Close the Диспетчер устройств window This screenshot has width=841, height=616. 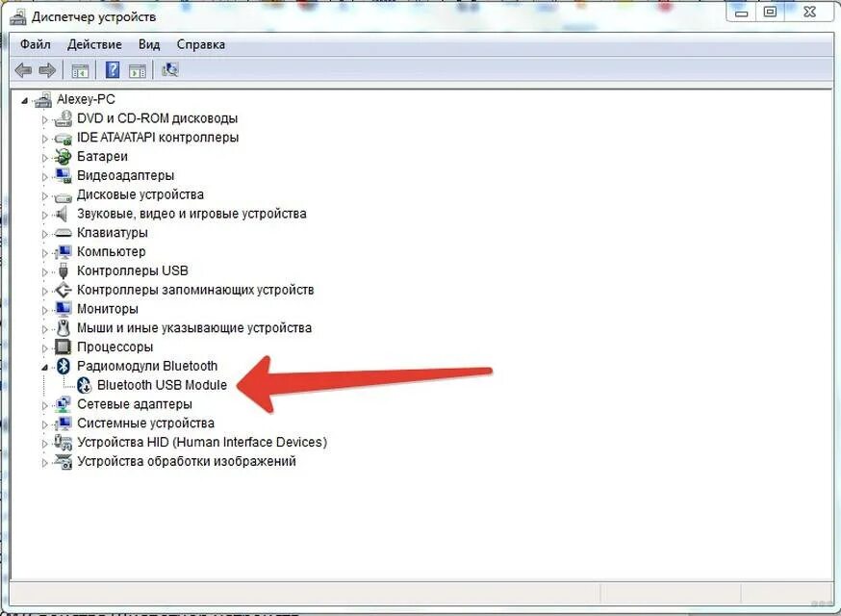click(809, 13)
